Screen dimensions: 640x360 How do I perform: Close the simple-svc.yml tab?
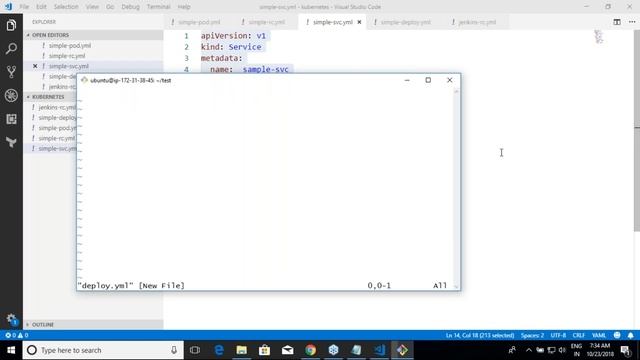click(359, 22)
